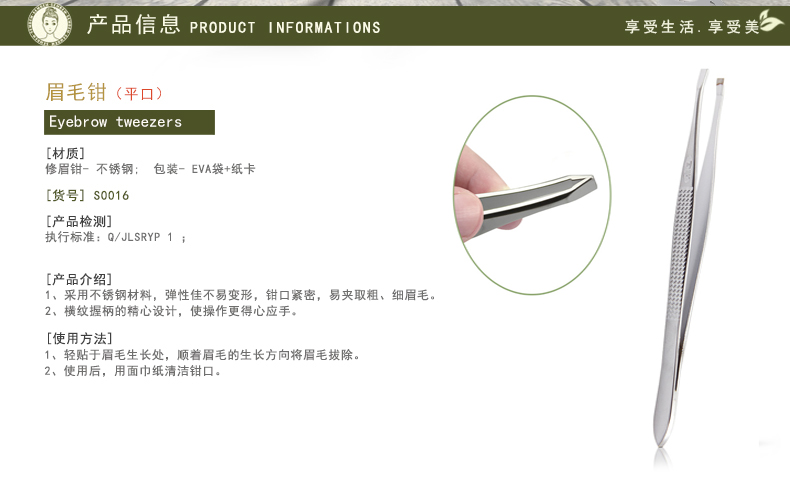Click the 眉毛钳 product title
The height and width of the screenshot is (488, 790).
click(76, 92)
